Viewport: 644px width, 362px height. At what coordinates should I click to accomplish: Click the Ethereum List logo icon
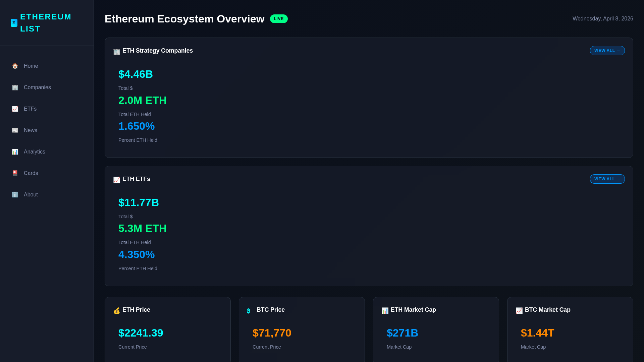pos(14,22)
